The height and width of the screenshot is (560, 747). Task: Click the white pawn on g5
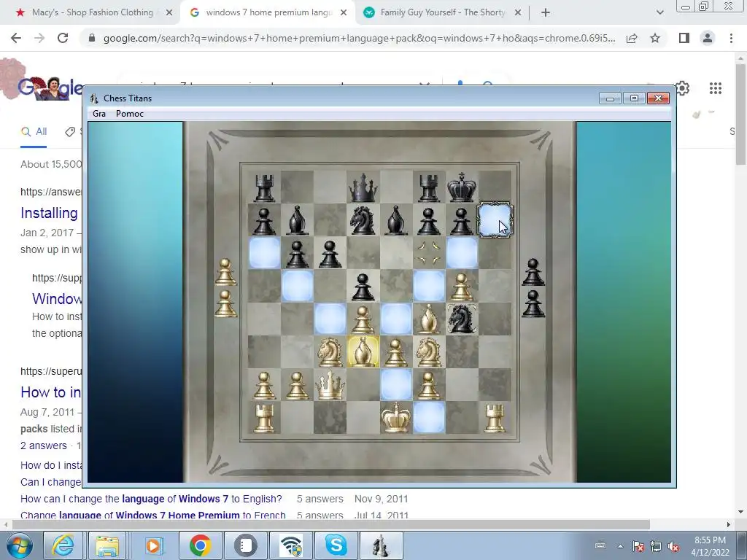462,286
